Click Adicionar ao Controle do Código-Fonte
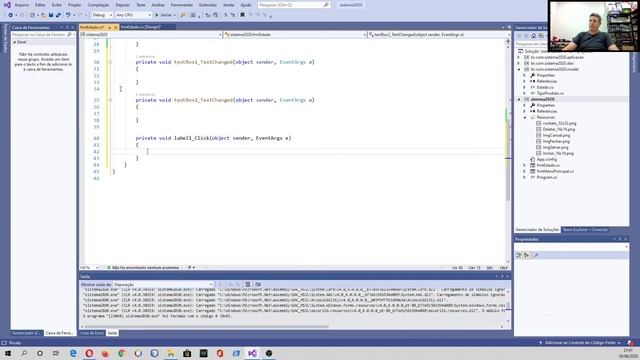The image size is (640, 360). pyautogui.click(x=580, y=343)
